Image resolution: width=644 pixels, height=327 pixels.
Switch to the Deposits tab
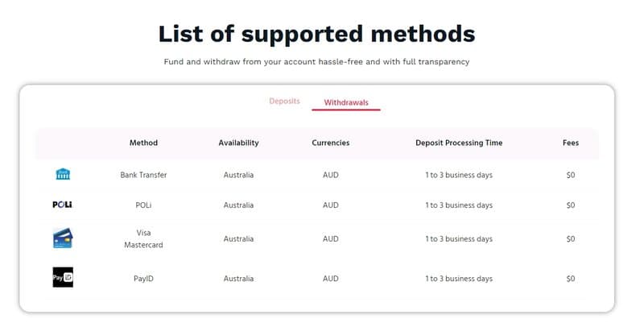pyautogui.click(x=285, y=101)
